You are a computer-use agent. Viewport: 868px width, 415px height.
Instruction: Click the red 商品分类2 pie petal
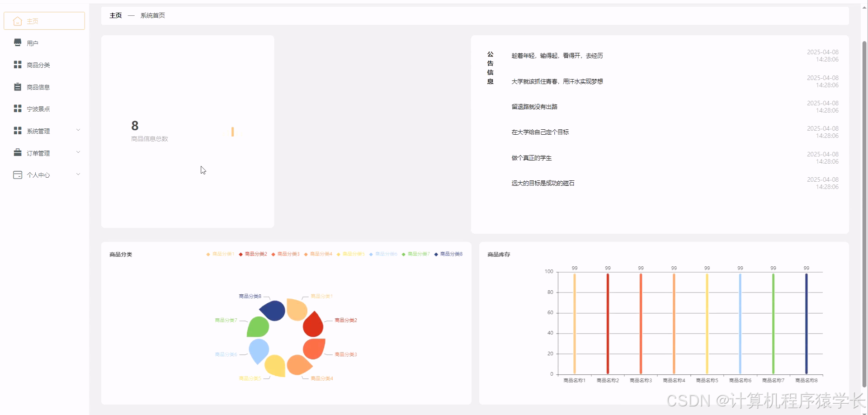click(313, 324)
